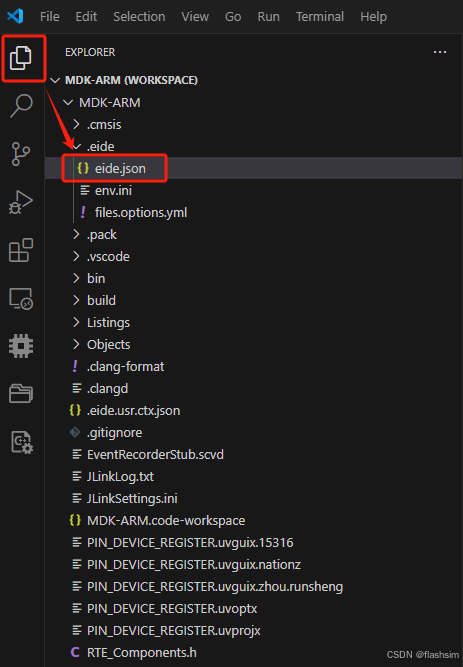Collapse the MDK-ARM (WORKSPACE) section

253,80
